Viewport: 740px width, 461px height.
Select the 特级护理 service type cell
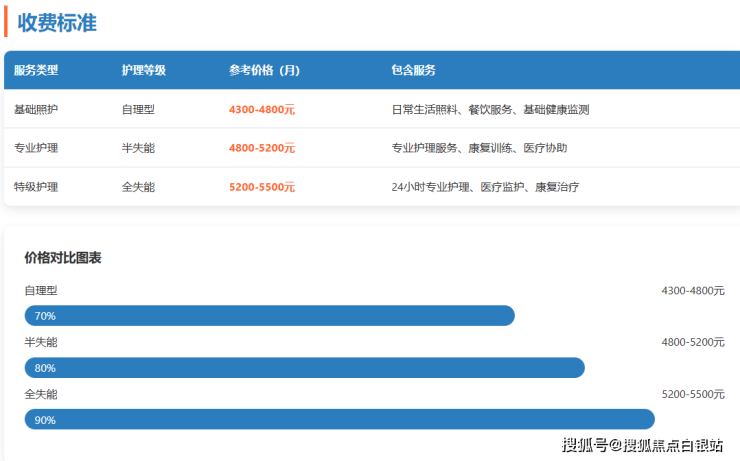point(36,187)
